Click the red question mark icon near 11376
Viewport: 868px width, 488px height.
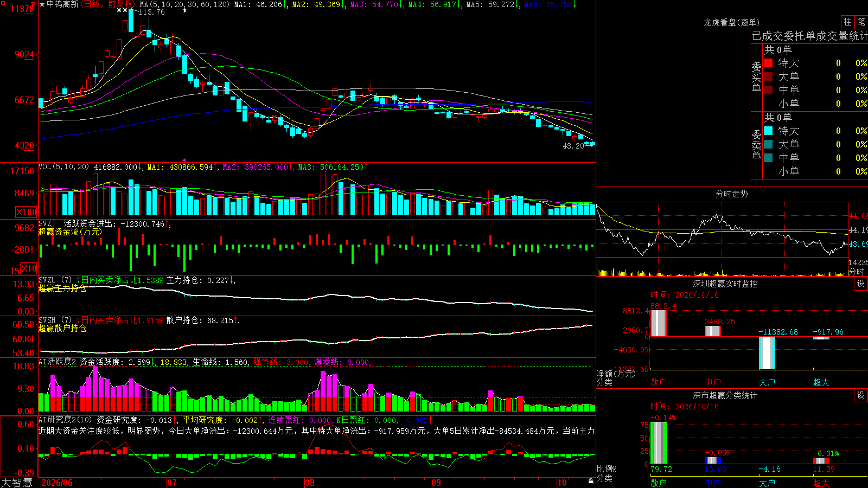(34, 5)
